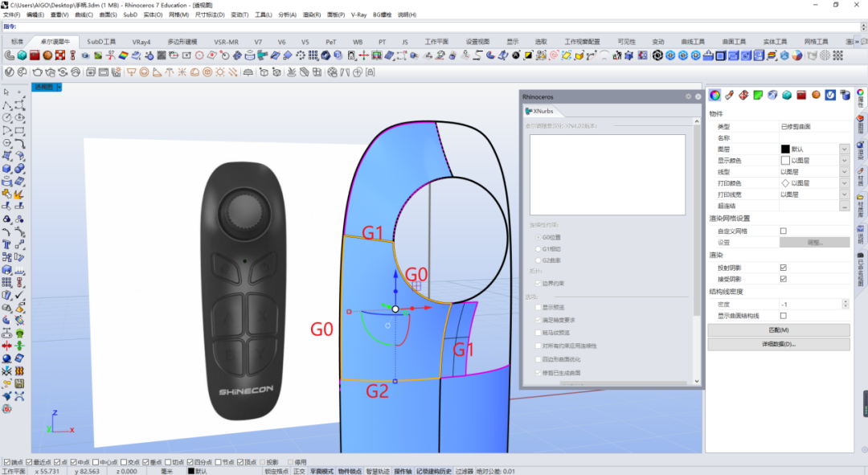Click the teapot icon in second toolbar
This screenshot has height=475, width=868.
coord(38,72)
